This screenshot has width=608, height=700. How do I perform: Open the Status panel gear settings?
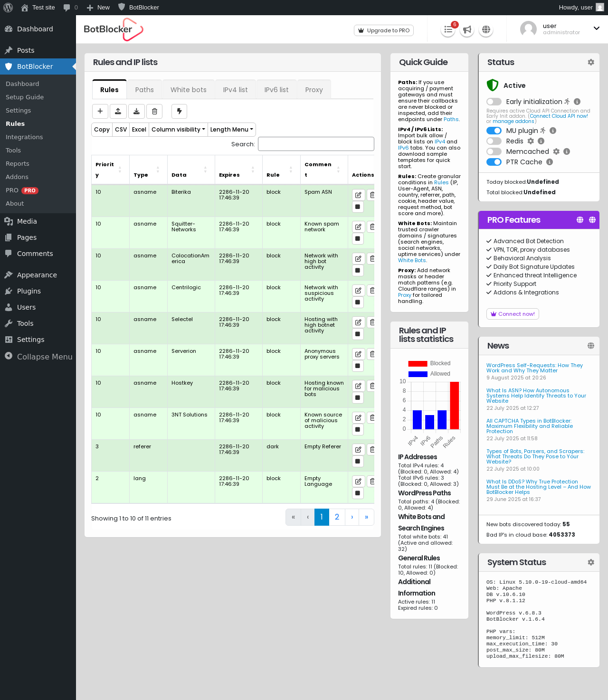point(591,62)
